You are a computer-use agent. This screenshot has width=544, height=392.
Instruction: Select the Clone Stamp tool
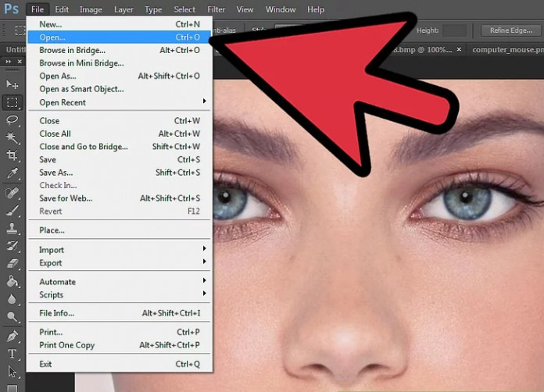[12, 229]
